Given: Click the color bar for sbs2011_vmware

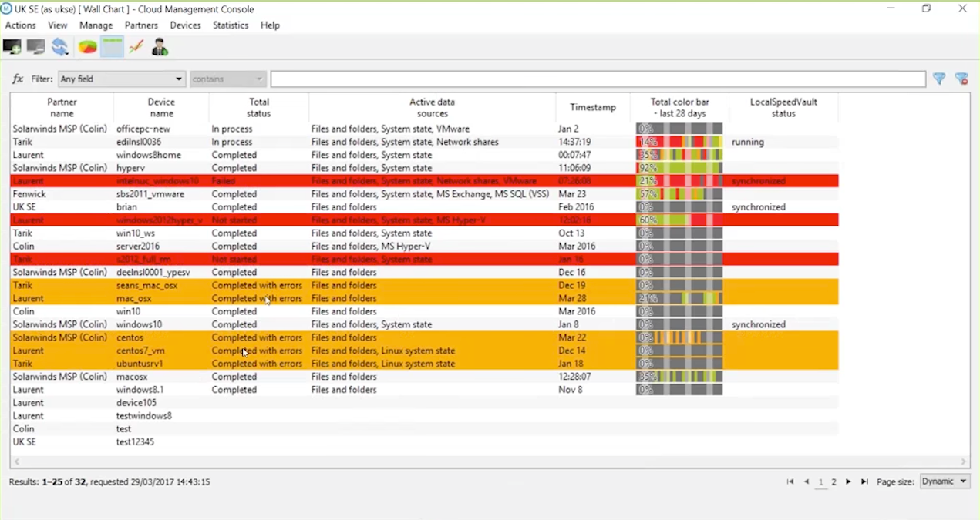Looking at the screenshot, I should coord(679,194).
